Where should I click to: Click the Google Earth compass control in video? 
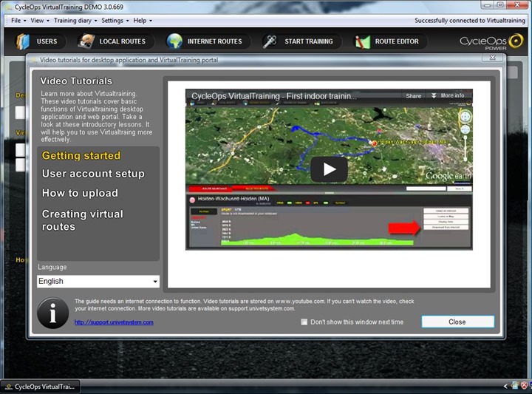(x=465, y=116)
